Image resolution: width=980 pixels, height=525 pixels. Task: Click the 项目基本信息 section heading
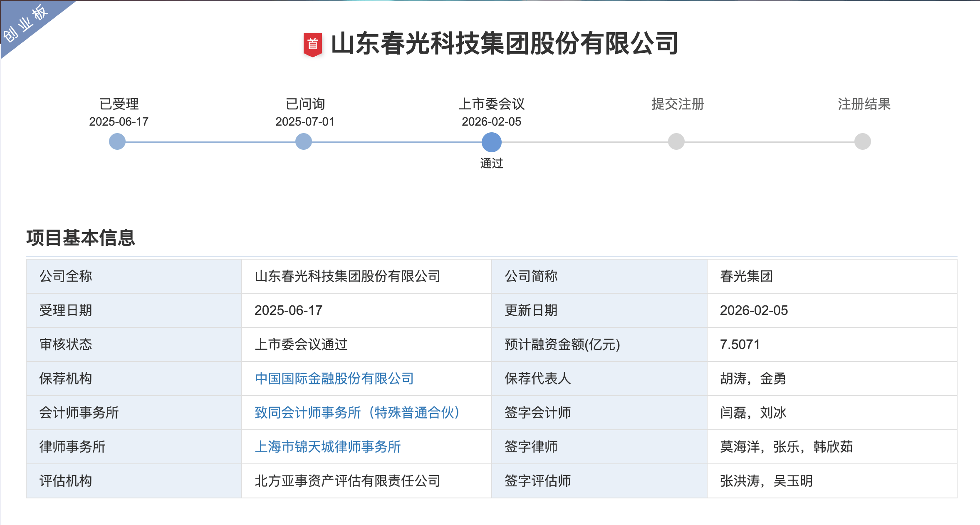[x=81, y=238]
